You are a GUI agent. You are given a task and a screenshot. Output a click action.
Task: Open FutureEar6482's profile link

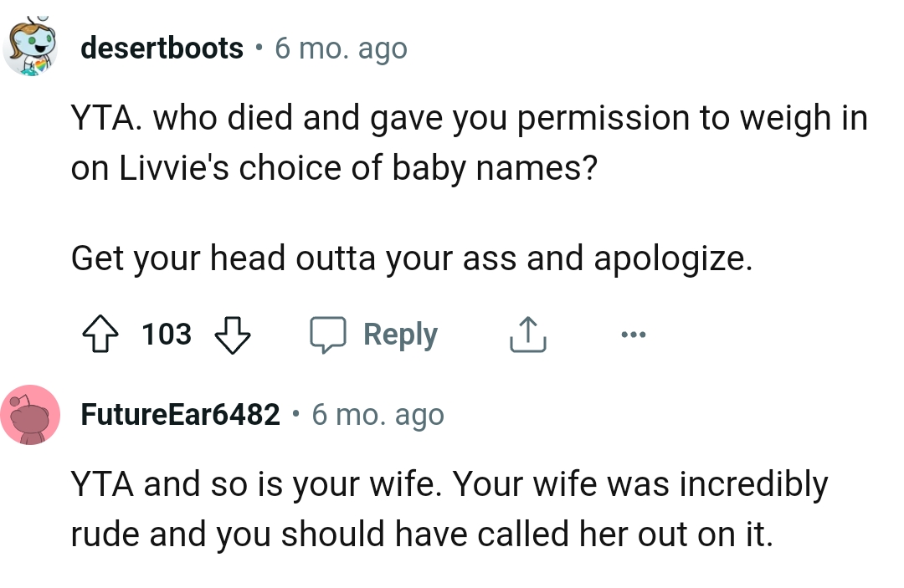179,416
